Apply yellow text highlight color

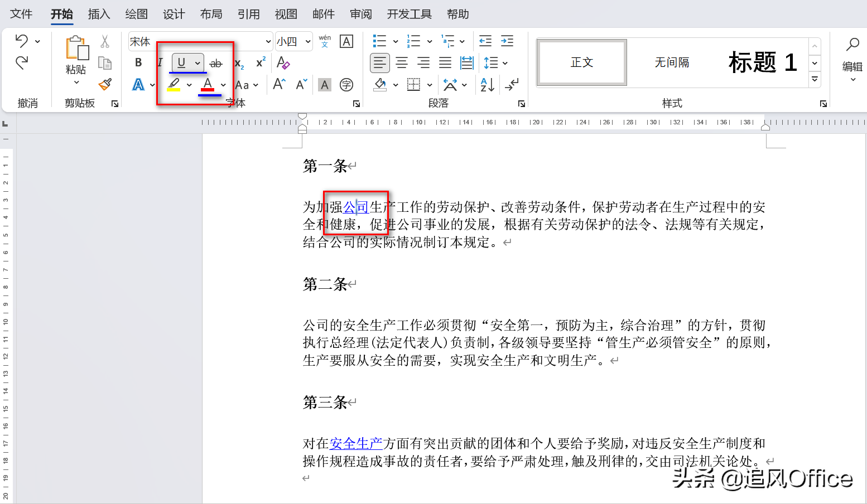tap(174, 85)
